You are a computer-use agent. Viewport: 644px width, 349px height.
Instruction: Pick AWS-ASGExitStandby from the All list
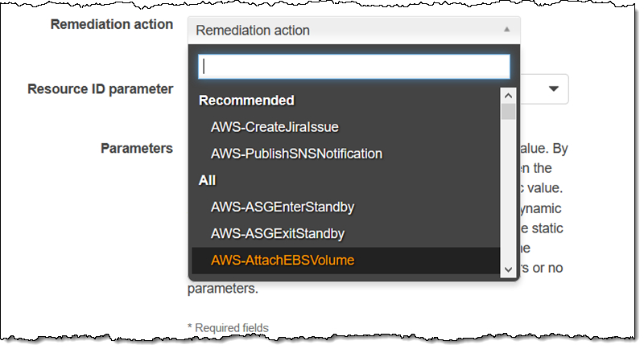[278, 233]
